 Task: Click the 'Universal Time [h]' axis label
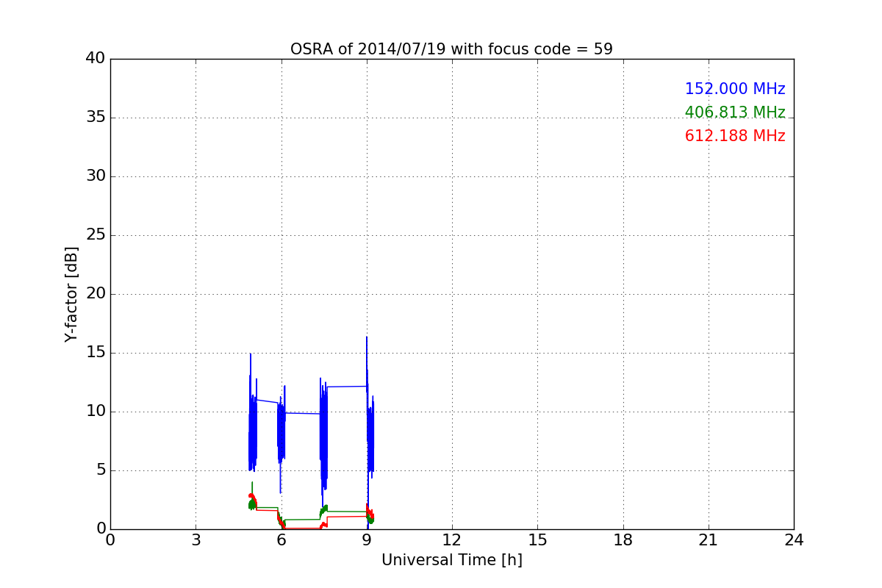click(x=451, y=560)
